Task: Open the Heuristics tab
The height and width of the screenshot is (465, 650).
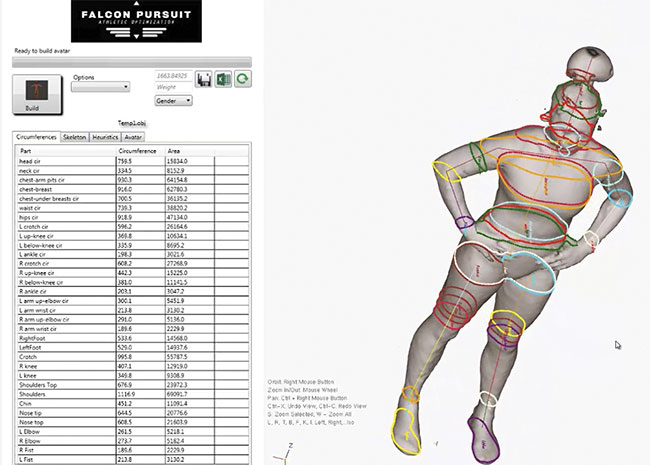Action: (x=105, y=136)
